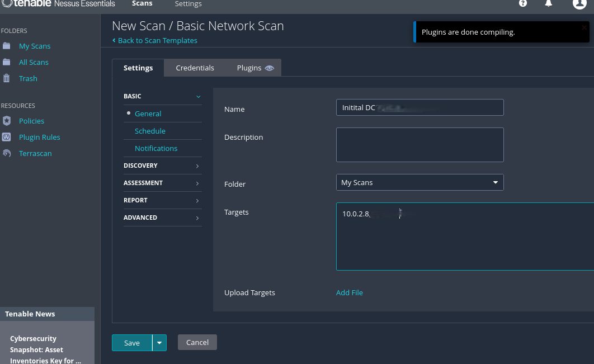Click the 'Upload Targets' label
The image size is (594, 364).
[249, 293]
